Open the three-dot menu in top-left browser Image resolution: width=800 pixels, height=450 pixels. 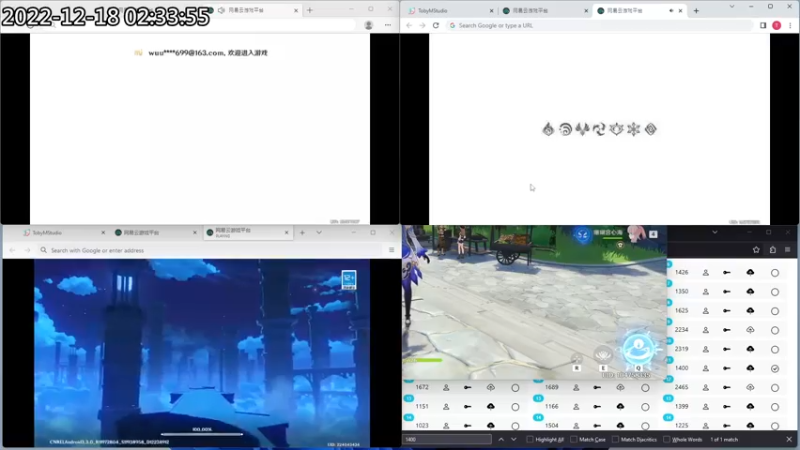point(388,25)
